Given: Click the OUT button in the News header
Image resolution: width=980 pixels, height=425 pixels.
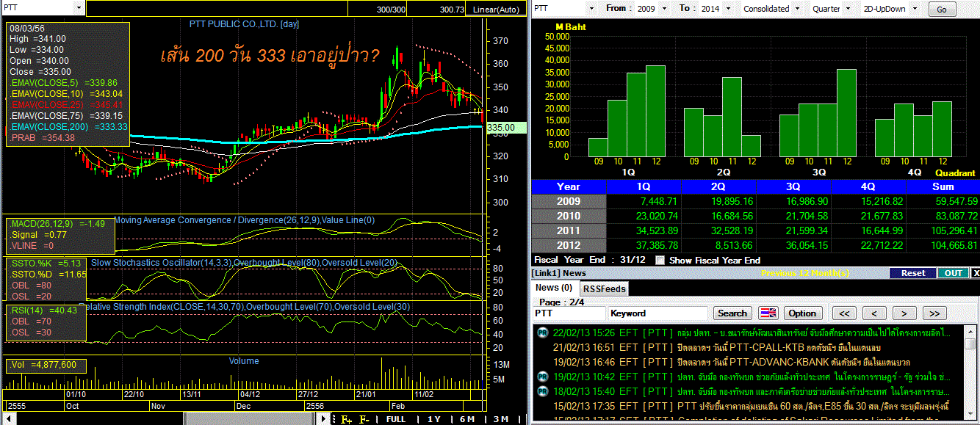Looking at the screenshot, I should (954, 273).
